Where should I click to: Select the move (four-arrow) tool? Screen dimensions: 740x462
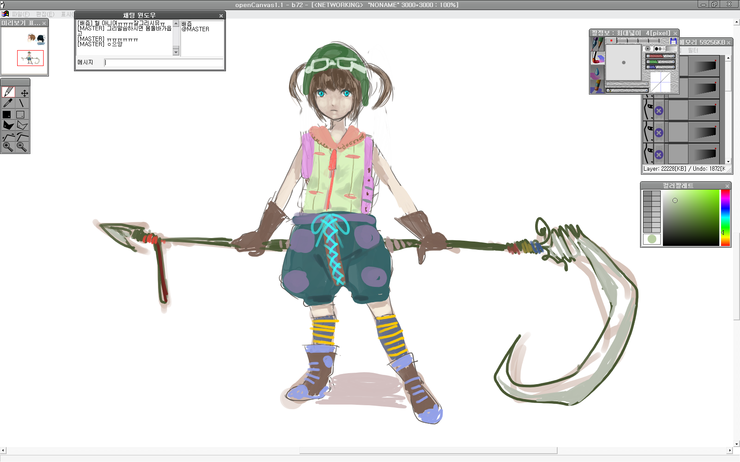[23, 92]
